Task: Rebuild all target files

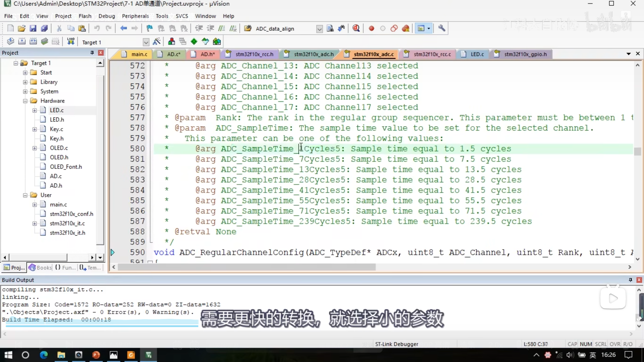Action: point(33,41)
